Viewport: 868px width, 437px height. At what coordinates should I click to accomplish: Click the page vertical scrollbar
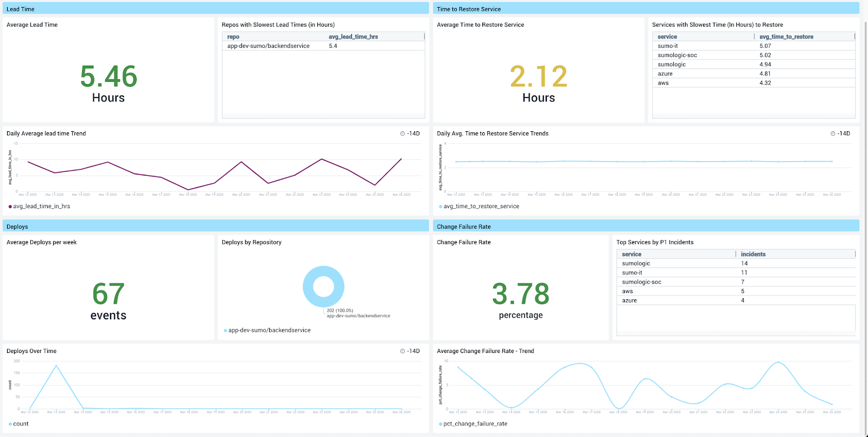(x=865, y=217)
